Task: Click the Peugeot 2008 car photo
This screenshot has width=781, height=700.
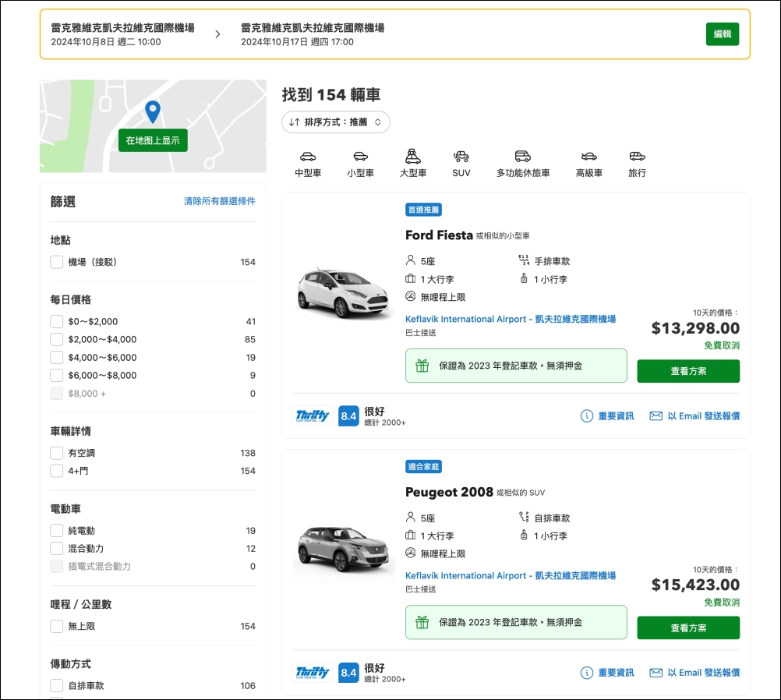Action: pos(343,549)
